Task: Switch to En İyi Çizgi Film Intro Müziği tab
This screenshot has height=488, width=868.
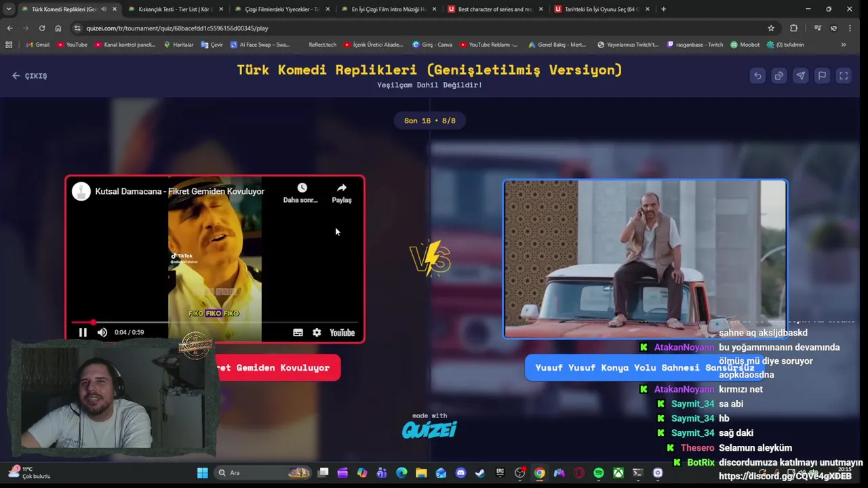Action: (388, 9)
